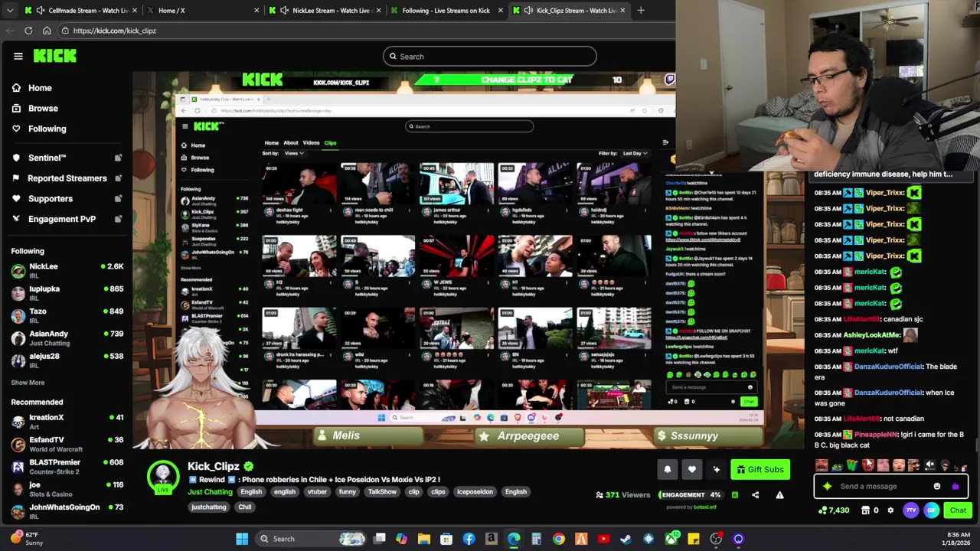Click the Kick_Clipz live avatar

[x=163, y=478]
